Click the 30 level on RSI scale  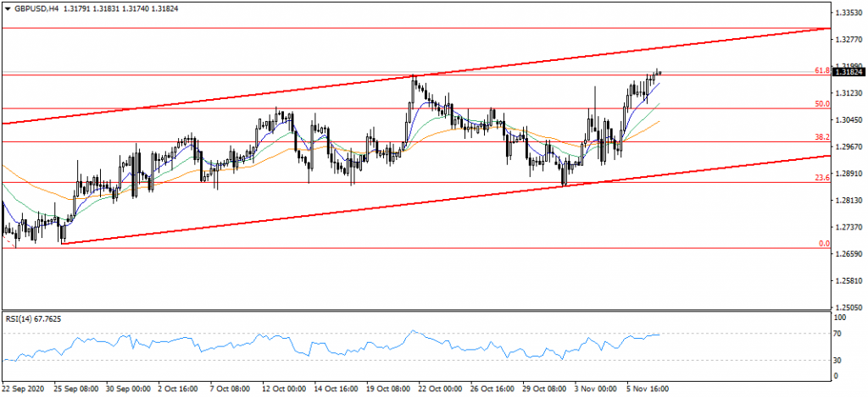click(839, 361)
